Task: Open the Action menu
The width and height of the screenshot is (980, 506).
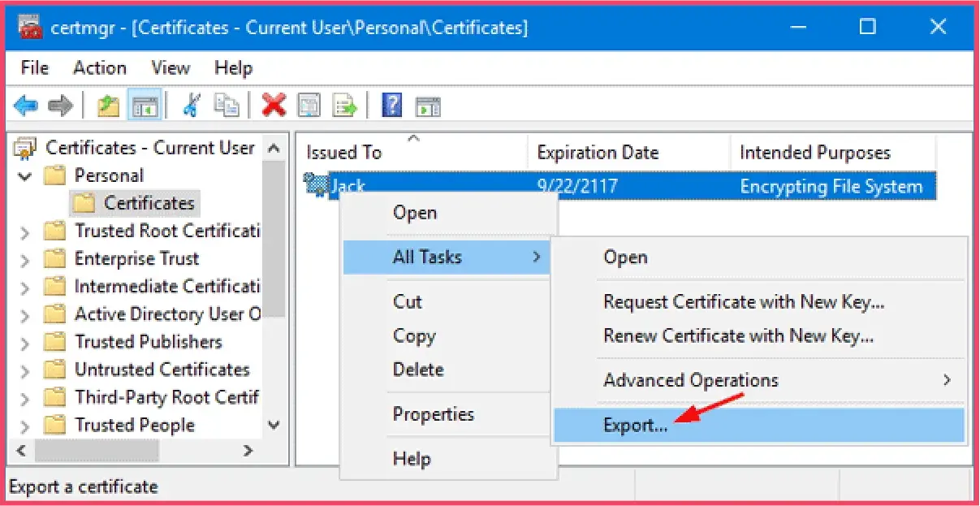Action: coord(99,67)
